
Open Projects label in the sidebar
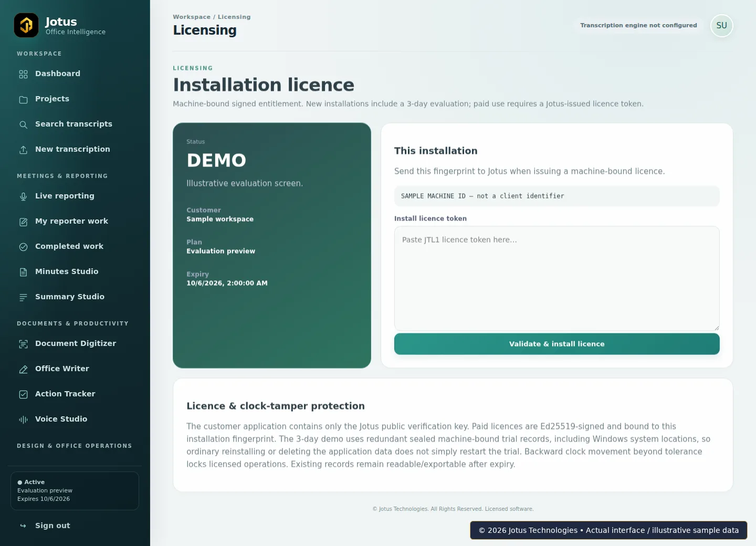[52, 99]
